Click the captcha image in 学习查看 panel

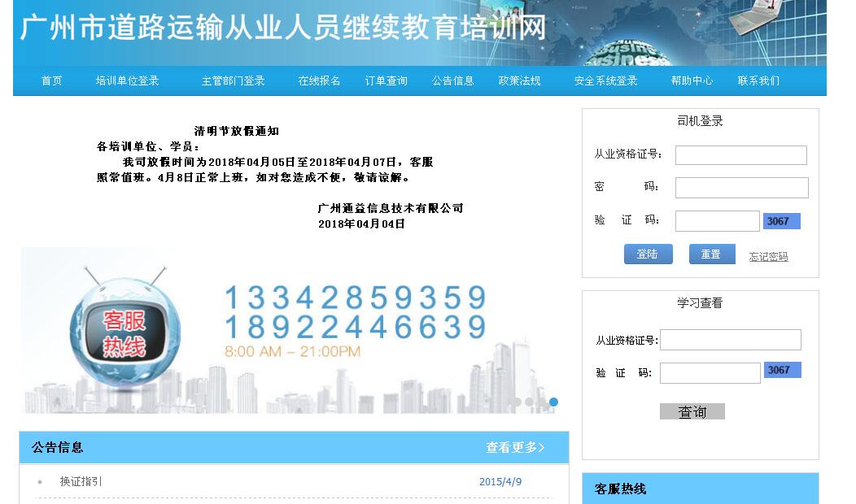pos(782,370)
